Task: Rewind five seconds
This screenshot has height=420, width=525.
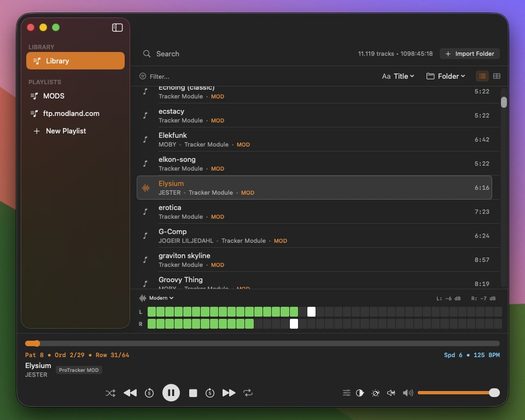Action: point(149,393)
